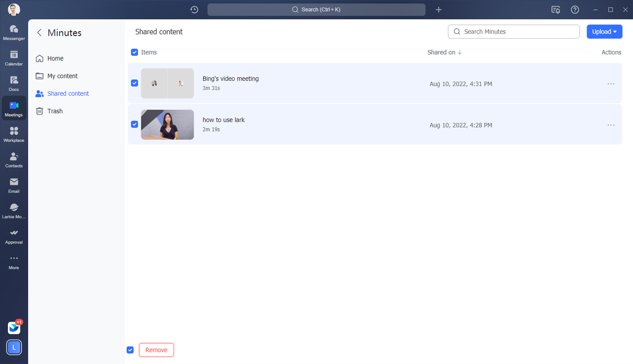Viewport: 633px width, 364px height.
Task: Open the Upload dropdown
Action: point(604,32)
